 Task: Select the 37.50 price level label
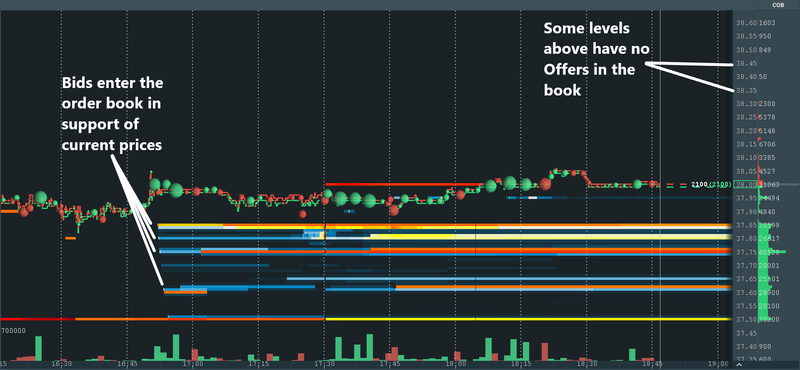746,320
